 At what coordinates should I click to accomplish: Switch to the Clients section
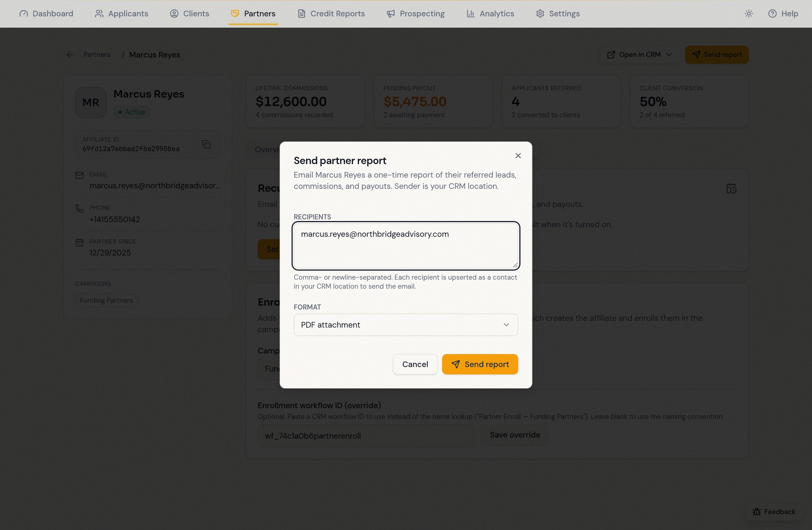[x=189, y=14]
